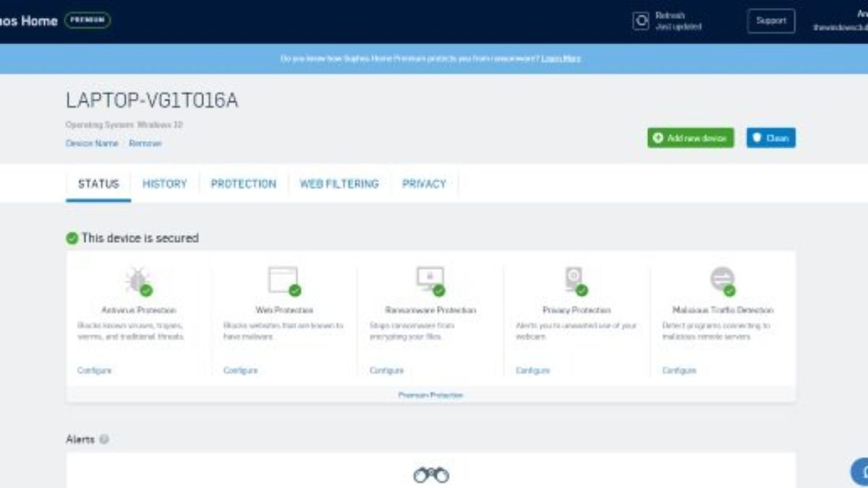The image size is (868, 488).
Task: Click the Operating System Windows 10 text
Action: click(124, 124)
